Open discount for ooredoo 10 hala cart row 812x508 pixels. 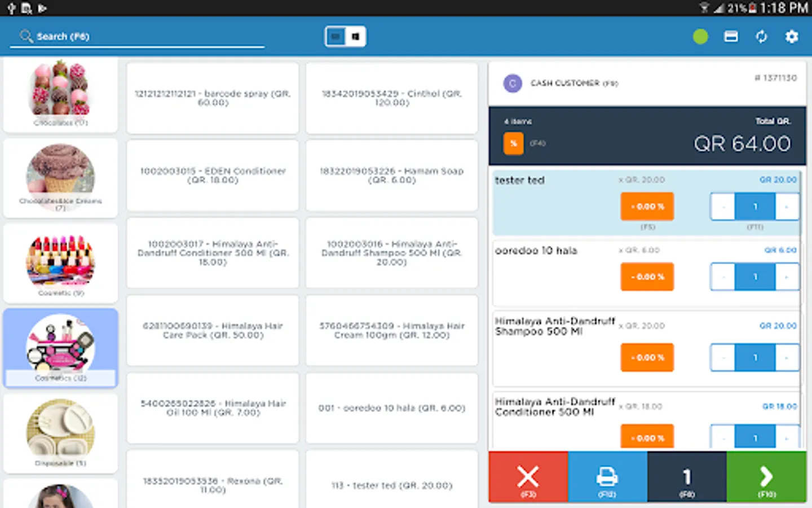[x=647, y=277]
